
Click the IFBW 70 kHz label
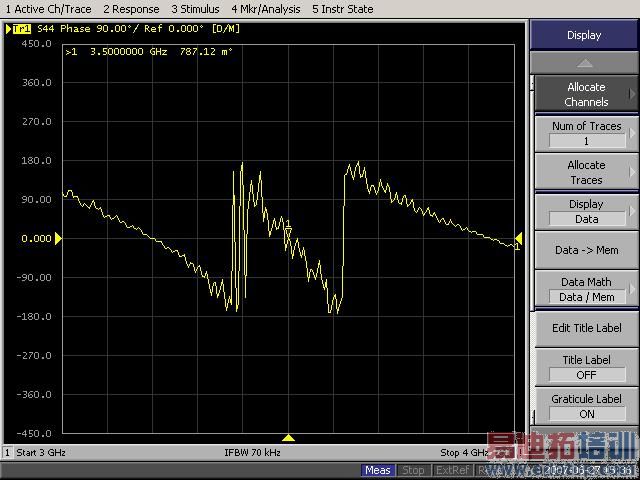coord(252,453)
